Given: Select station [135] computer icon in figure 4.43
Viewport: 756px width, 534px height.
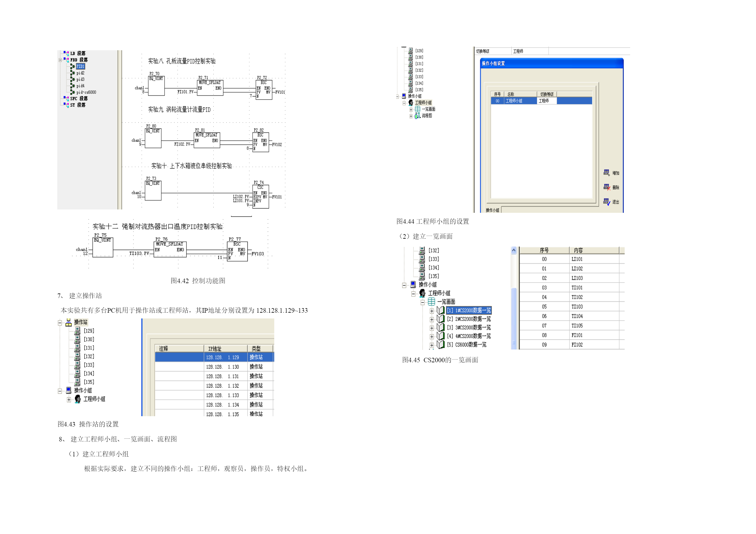Looking at the screenshot, I should click(77, 382).
